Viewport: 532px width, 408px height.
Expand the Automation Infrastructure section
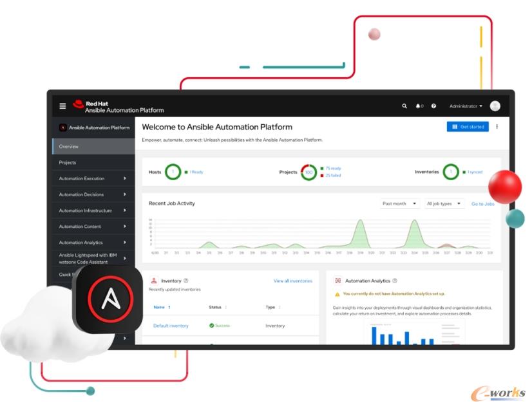[x=93, y=210]
